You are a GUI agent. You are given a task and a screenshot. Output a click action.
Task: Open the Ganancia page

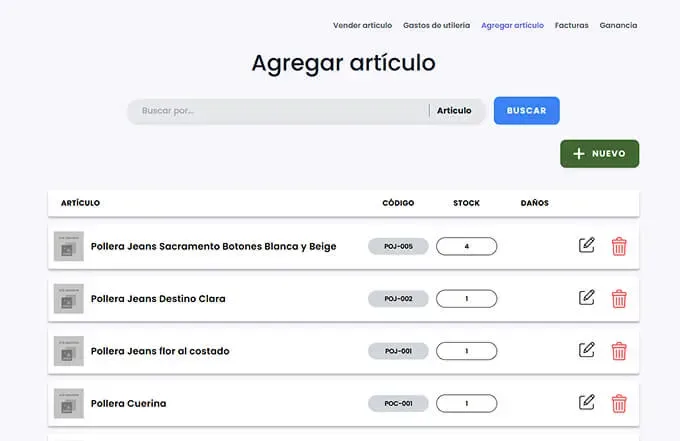click(x=618, y=25)
